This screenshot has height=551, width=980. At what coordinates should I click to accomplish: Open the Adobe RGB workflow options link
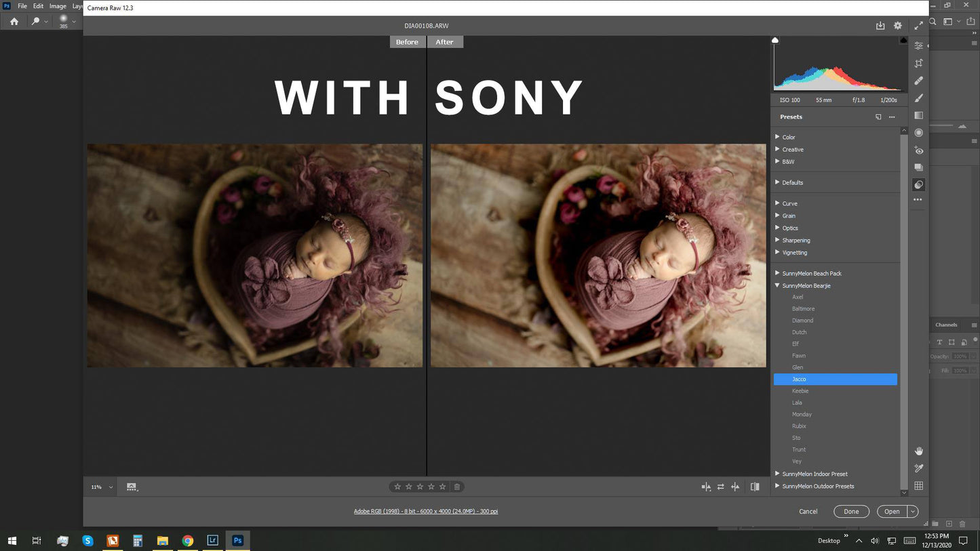pos(425,511)
